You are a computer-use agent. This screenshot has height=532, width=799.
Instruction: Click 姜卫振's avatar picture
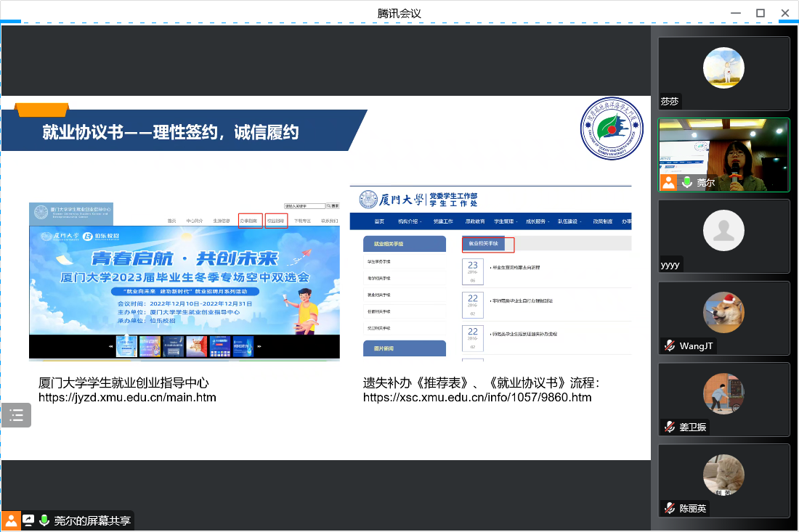click(723, 394)
